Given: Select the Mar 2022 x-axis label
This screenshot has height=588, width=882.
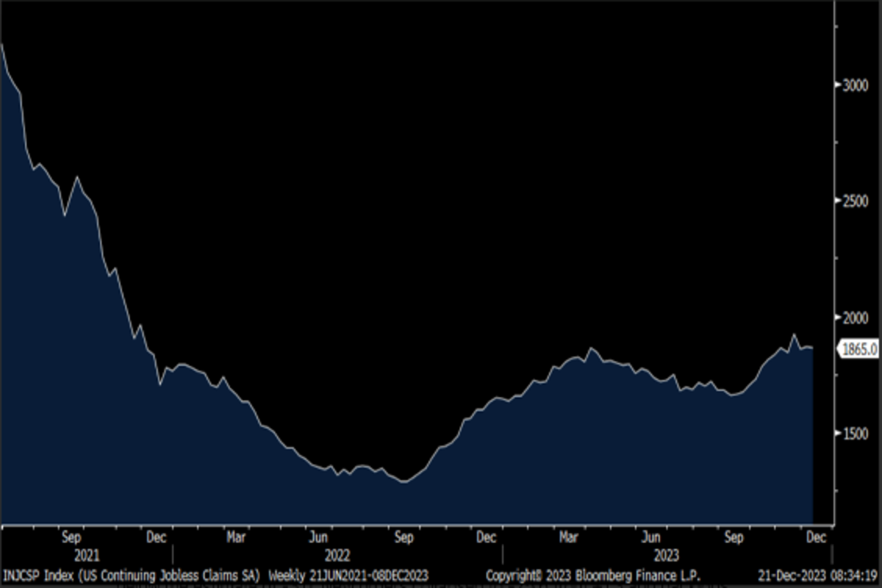Looking at the screenshot, I should coord(236,538).
